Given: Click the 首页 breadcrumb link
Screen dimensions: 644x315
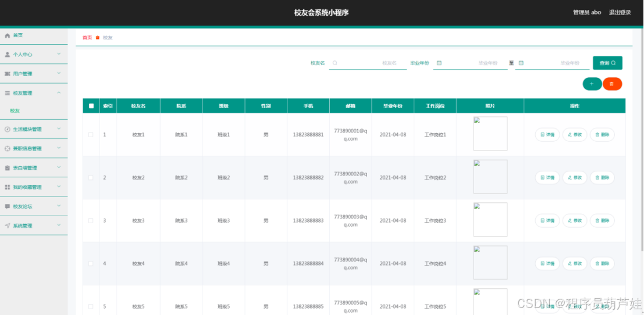Looking at the screenshot, I should (87, 38).
